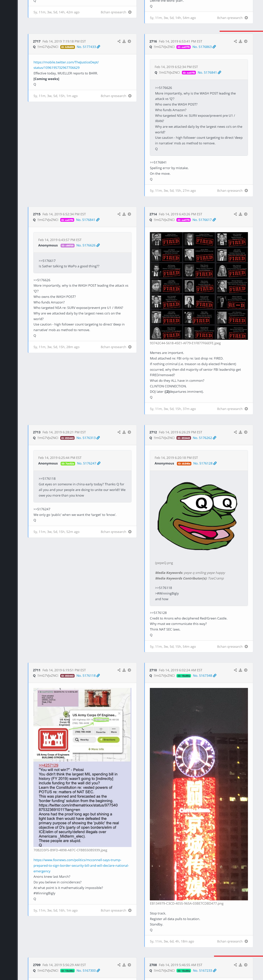Screen dimensions: 263x980
Task: Click the circled-x icon beside 8chan qresearch on post 2715
Action: point(130,347)
